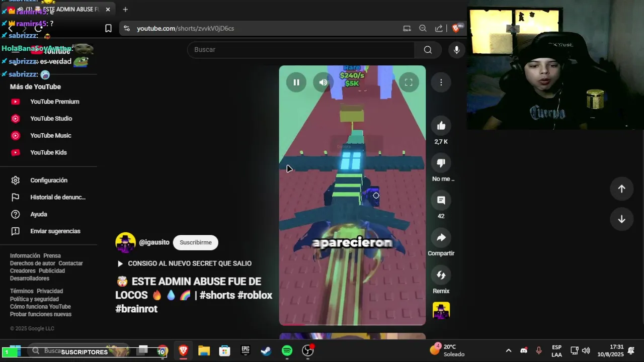The image size is (644, 362).
Task: Open the @igausito channel link
Action: [x=154, y=242]
